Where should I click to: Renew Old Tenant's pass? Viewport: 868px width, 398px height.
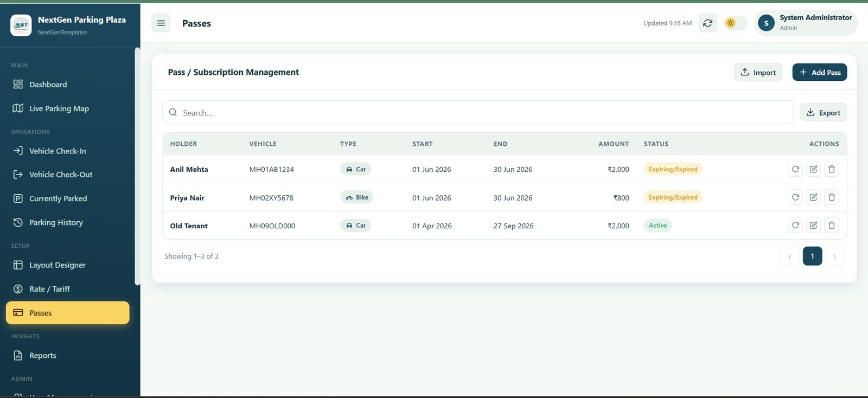tap(795, 225)
